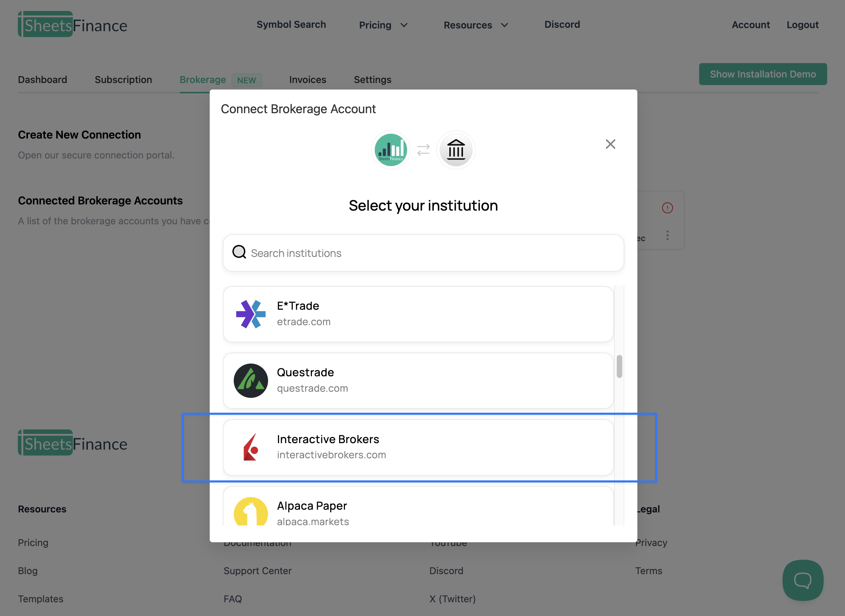Open the footer Pricing link
The width and height of the screenshot is (845, 616).
[x=33, y=543]
